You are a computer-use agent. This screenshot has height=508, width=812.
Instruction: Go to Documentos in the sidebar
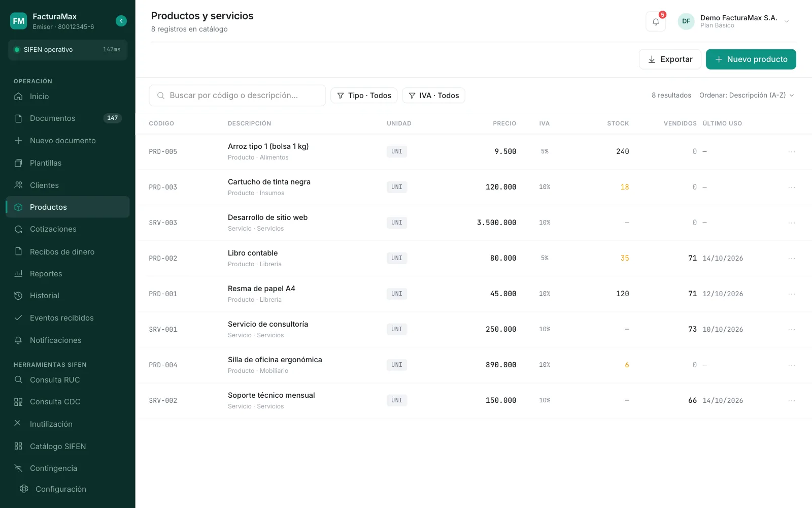point(67,118)
